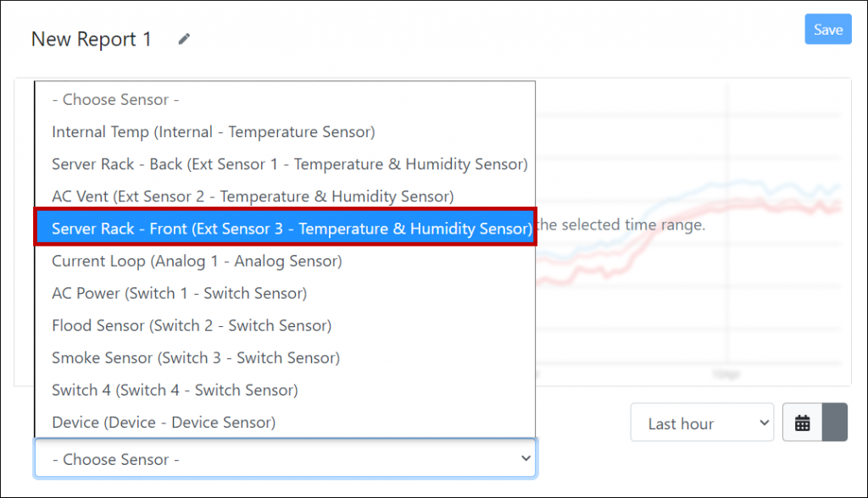This screenshot has height=498, width=868.
Task: Select the Flood Sensor option
Action: pyautogui.click(x=192, y=325)
